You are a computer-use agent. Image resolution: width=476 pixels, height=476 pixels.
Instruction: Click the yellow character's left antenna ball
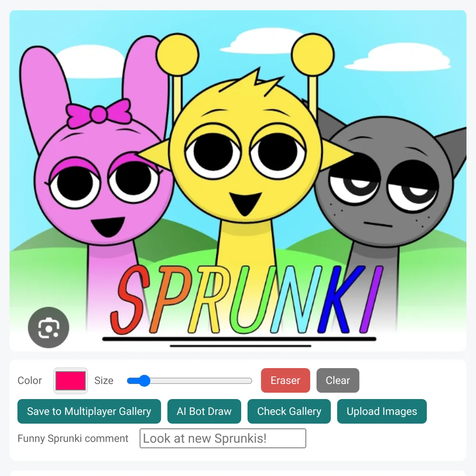(x=177, y=55)
